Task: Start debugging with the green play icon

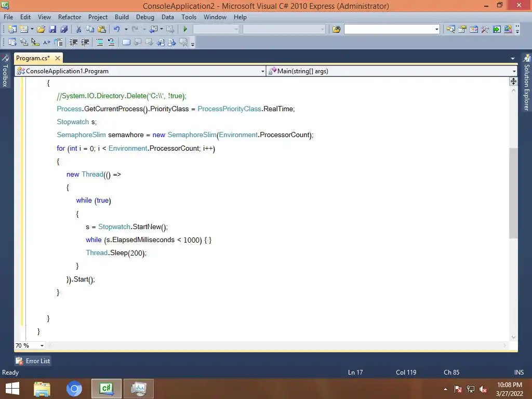Action: click(185, 29)
